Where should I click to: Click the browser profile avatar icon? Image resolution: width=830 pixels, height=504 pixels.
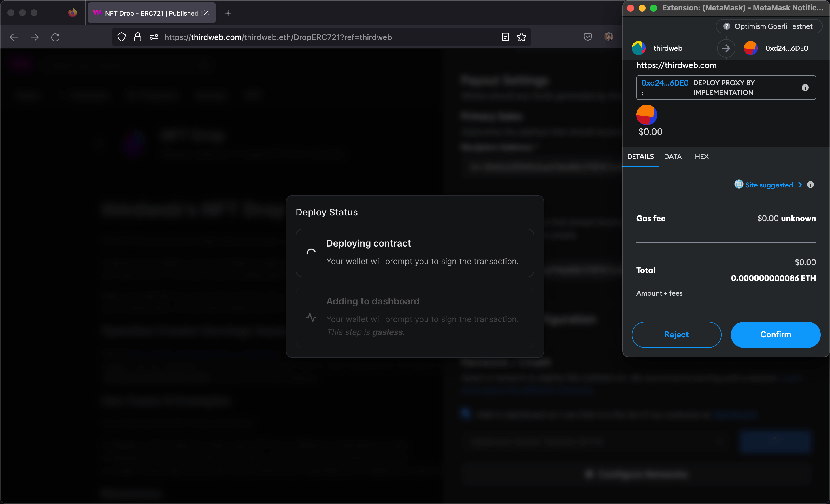point(608,37)
